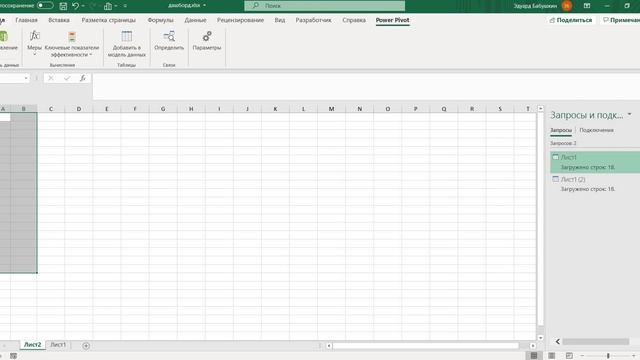Open Power Pivot Параметры gears icon
This screenshot has width=640, height=360.
207,36
